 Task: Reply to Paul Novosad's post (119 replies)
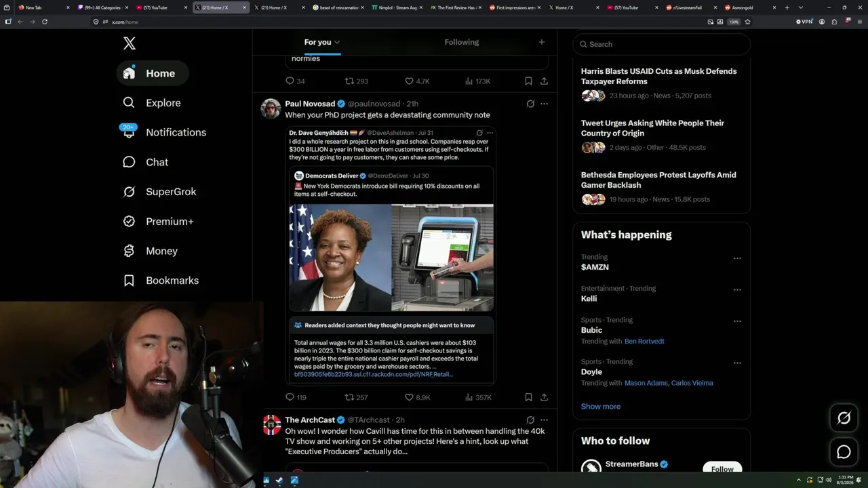(x=296, y=397)
